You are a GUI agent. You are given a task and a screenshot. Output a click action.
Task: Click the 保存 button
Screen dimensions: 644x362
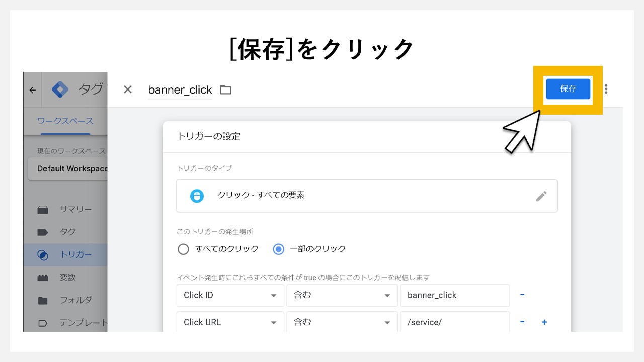point(568,88)
